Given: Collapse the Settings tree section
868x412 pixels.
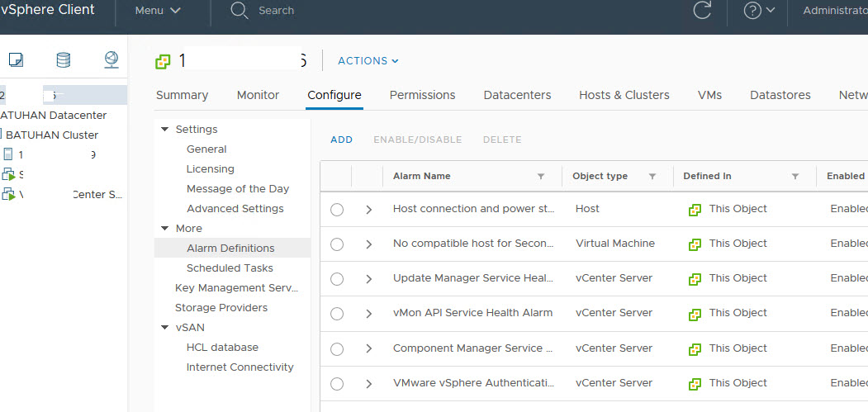Looking at the screenshot, I should click(x=165, y=130).
